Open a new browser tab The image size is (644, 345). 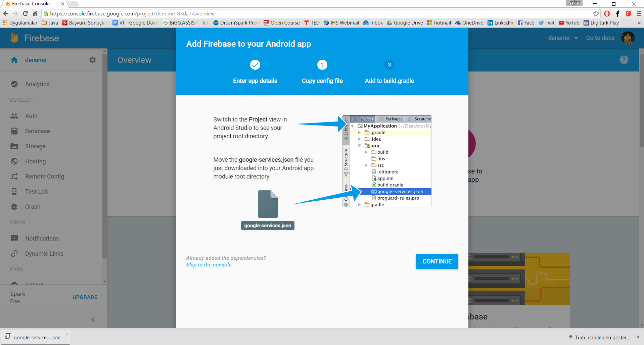(x=74, y=4)
